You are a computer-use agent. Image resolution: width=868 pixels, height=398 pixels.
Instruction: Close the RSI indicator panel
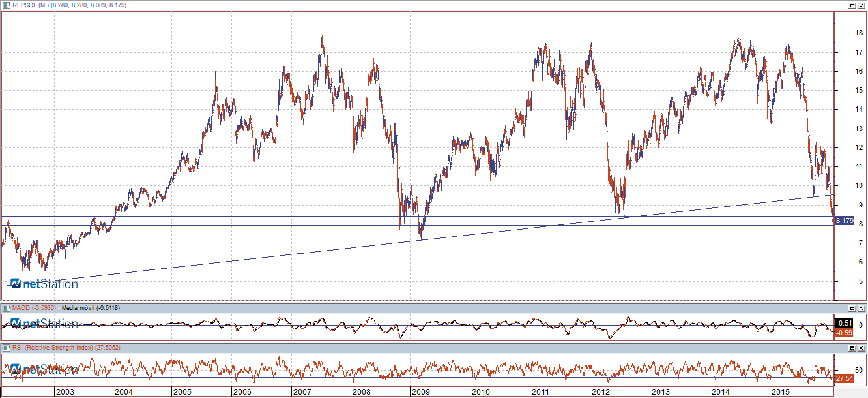[861, 348]
